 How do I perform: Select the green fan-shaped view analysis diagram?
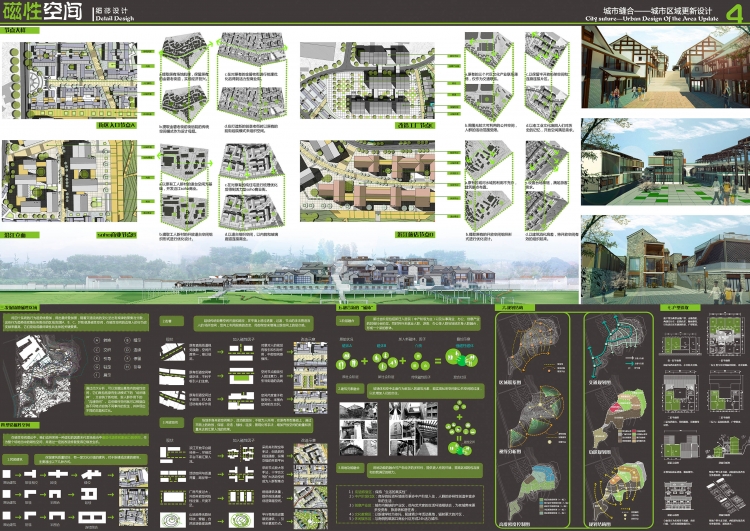[532, 415]
